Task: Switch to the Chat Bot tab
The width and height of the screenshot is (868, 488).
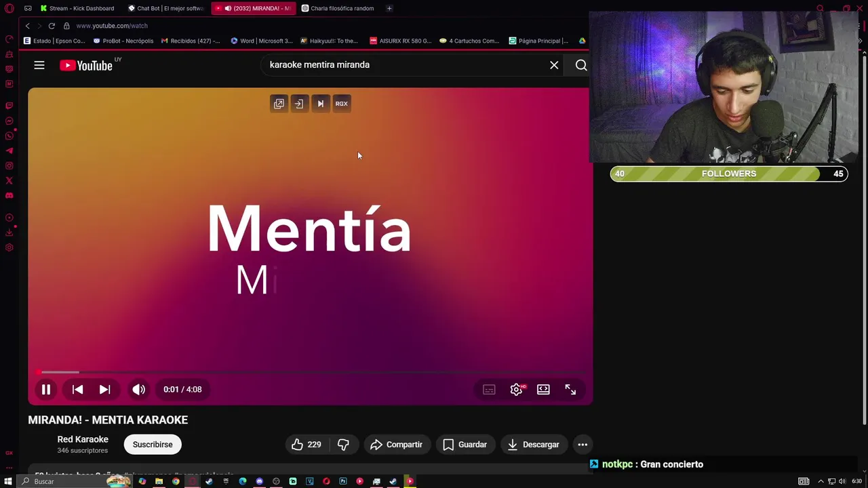Action: pyautogui.click(x=167, y=8)
